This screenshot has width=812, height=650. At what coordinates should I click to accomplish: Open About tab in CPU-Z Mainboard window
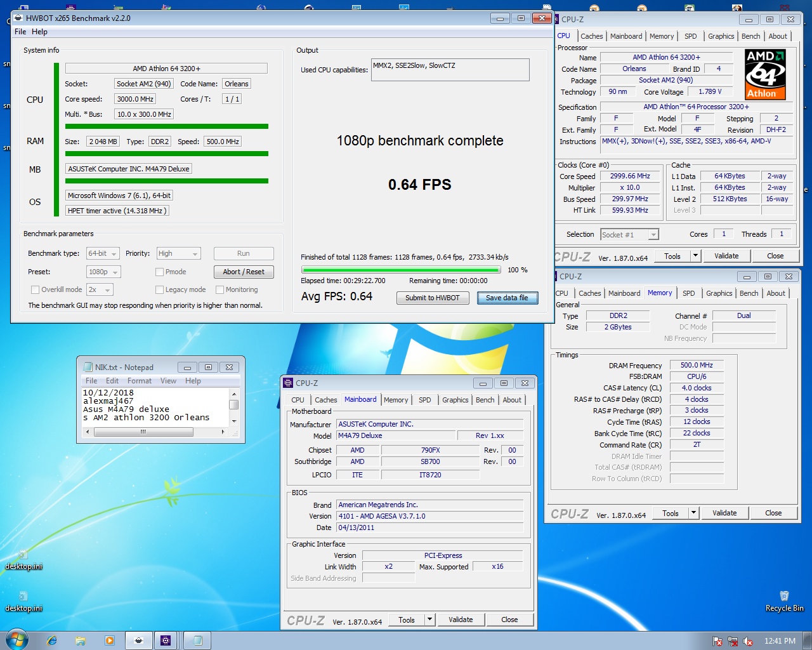(512, 400)
